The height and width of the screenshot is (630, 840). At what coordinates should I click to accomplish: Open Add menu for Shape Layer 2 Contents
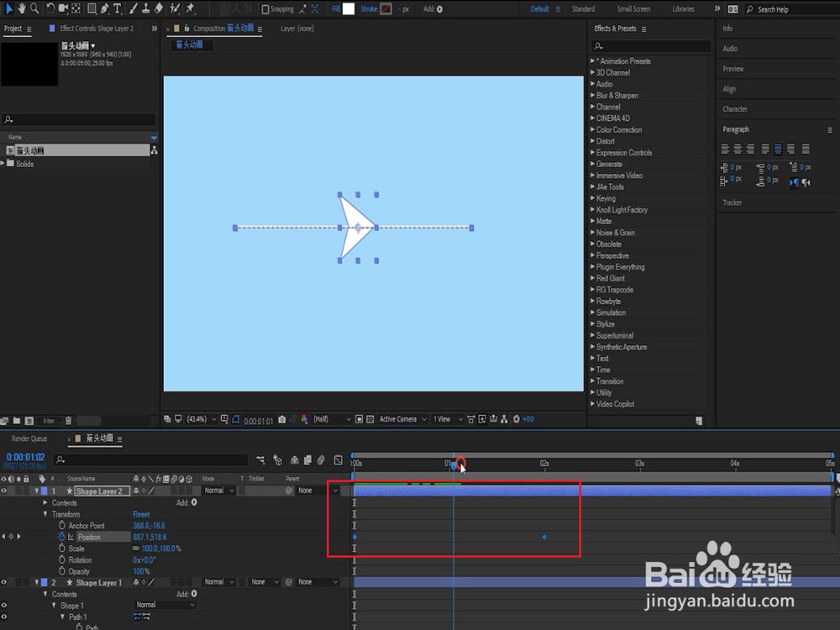(194, 502)
